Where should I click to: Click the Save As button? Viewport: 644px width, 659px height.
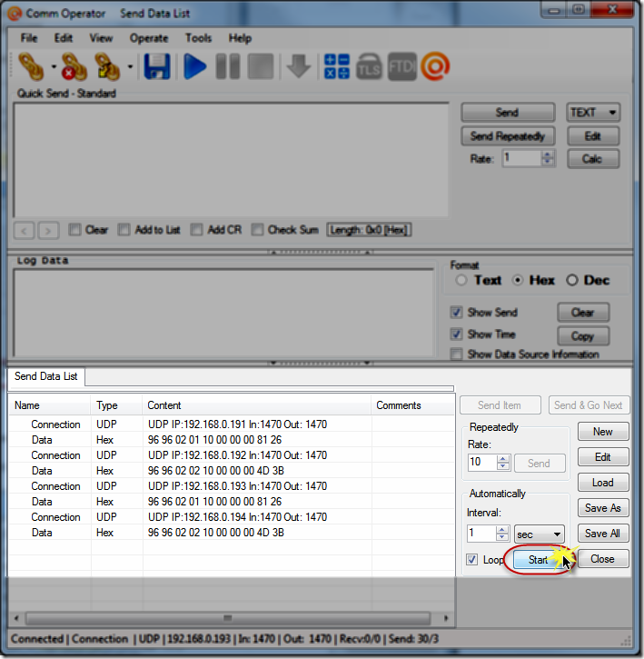[603, 508]
